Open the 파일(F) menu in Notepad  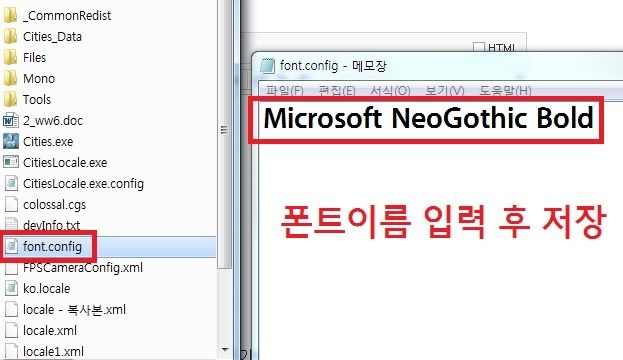(284, 91)
